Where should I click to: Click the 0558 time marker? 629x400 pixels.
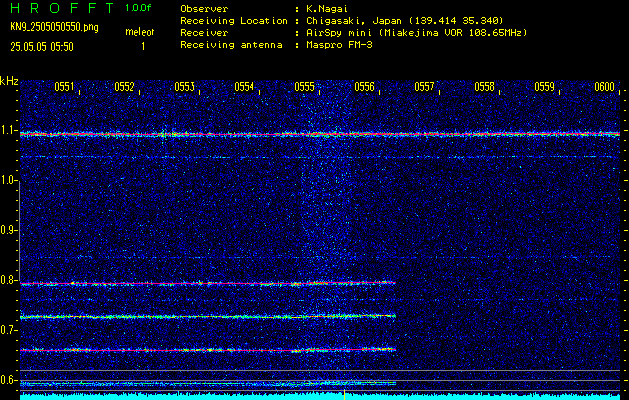click(x=485, y=87)
